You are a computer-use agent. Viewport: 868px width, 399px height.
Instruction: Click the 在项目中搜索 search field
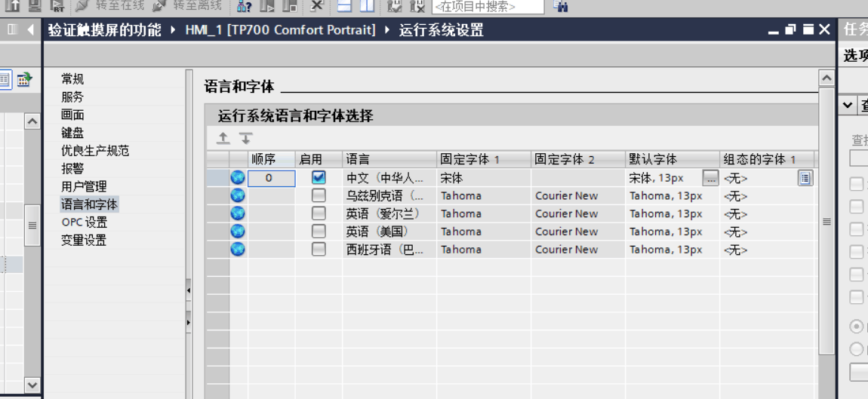[x=488, y=6]
